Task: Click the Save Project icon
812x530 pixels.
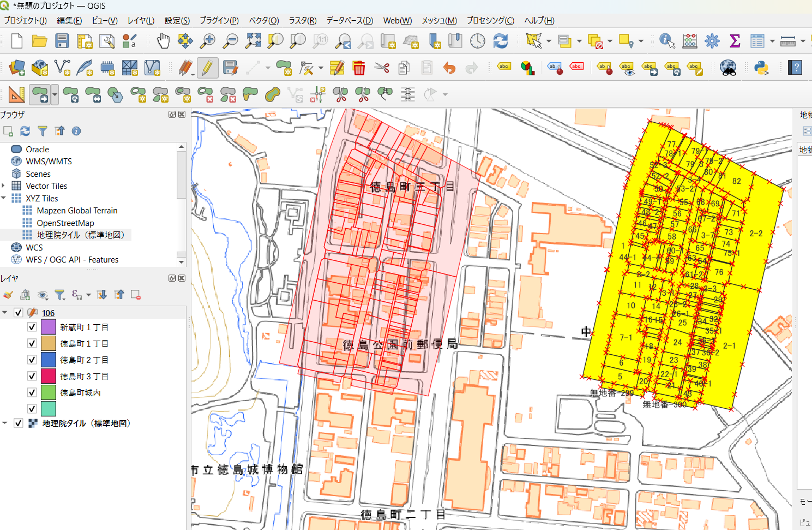Action: 62,41
